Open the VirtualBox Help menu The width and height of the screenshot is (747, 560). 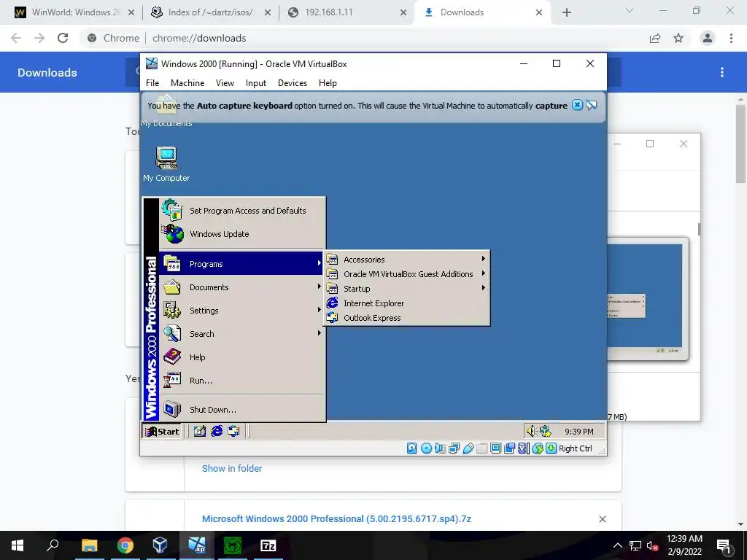click(x=328, y=83)
